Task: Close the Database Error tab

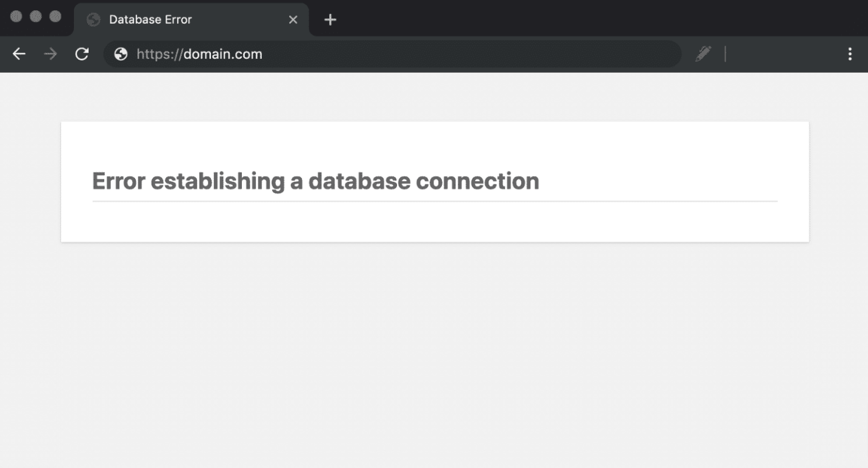Action: click(293, 19)
